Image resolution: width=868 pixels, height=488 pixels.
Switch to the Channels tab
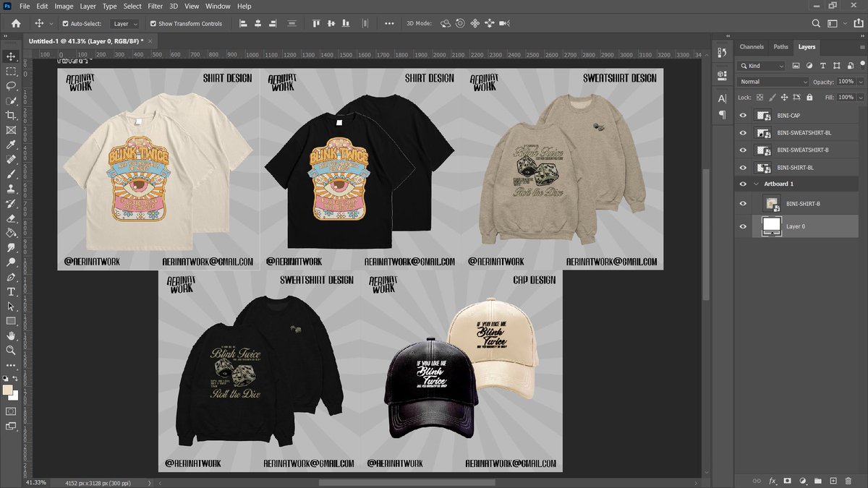click(x=752, y=47)
